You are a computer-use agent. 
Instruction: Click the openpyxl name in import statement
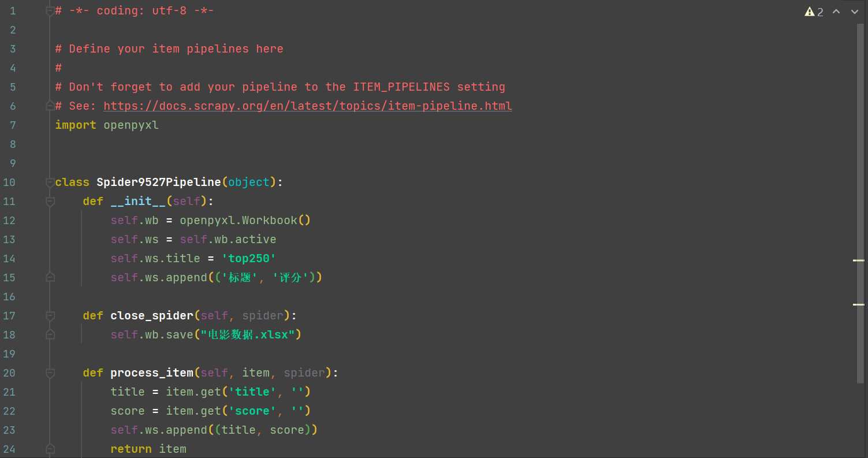(131, 125)
